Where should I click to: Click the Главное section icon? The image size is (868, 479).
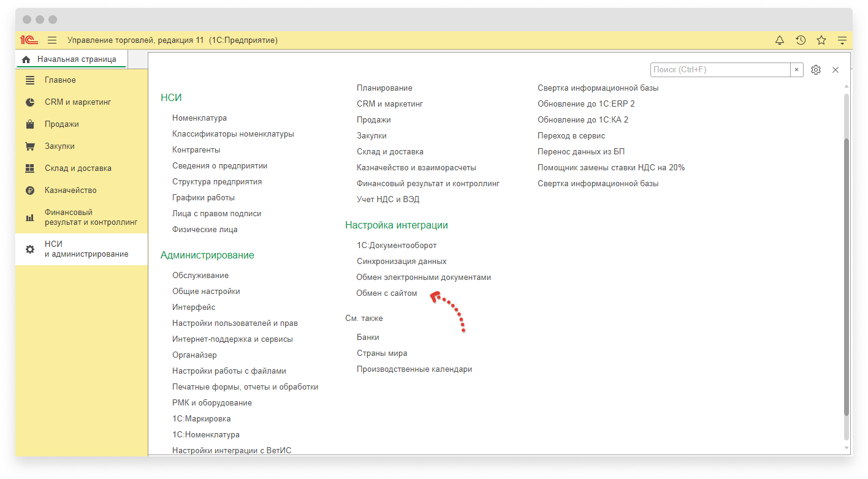click(x=30, y=80)
